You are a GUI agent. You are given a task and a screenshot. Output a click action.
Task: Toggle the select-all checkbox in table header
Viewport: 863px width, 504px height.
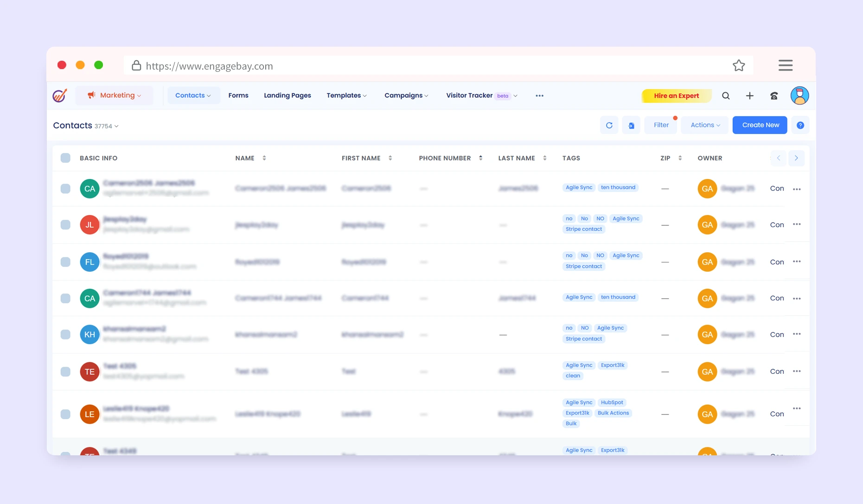(x=65, y=158)
